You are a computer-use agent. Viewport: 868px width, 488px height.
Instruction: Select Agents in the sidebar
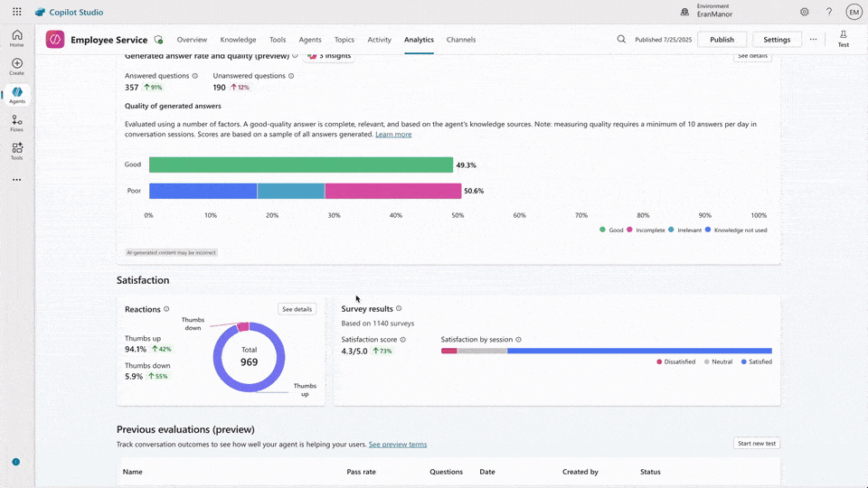(x=16, y=95)
